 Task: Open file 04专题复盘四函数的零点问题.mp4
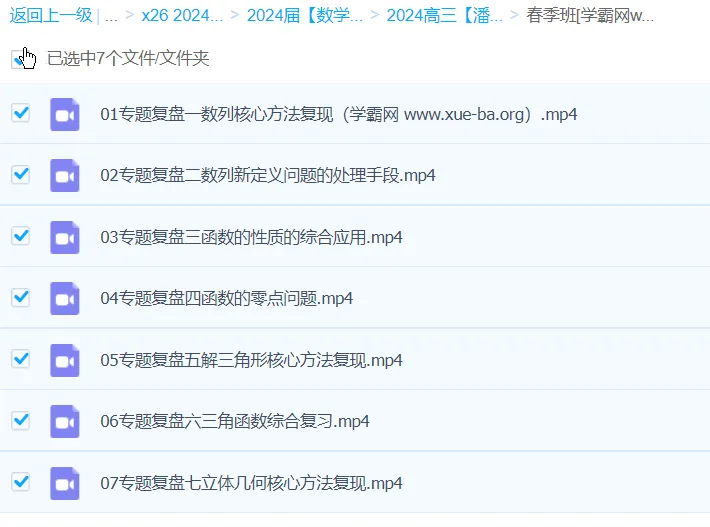(x=226, y=298)
